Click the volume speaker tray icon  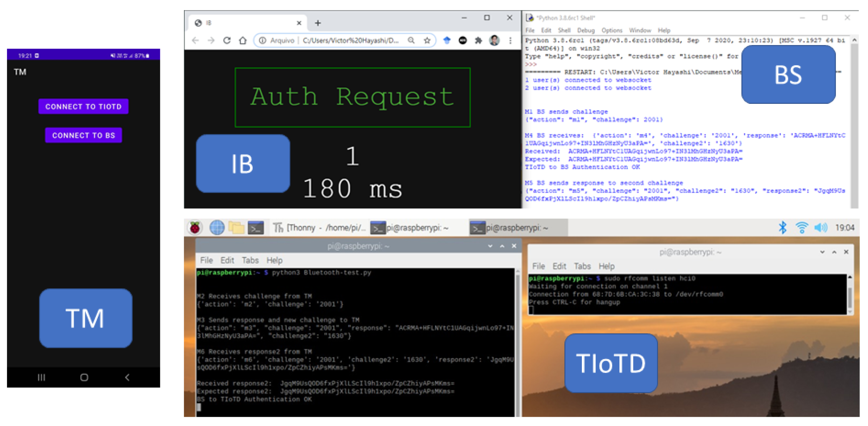click(820, 228)
